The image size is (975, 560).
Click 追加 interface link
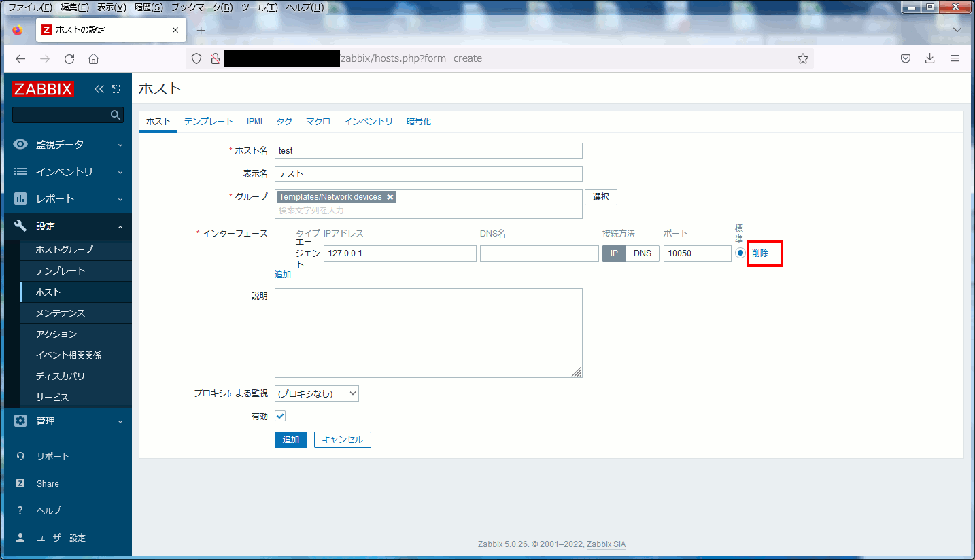(283, 275)
